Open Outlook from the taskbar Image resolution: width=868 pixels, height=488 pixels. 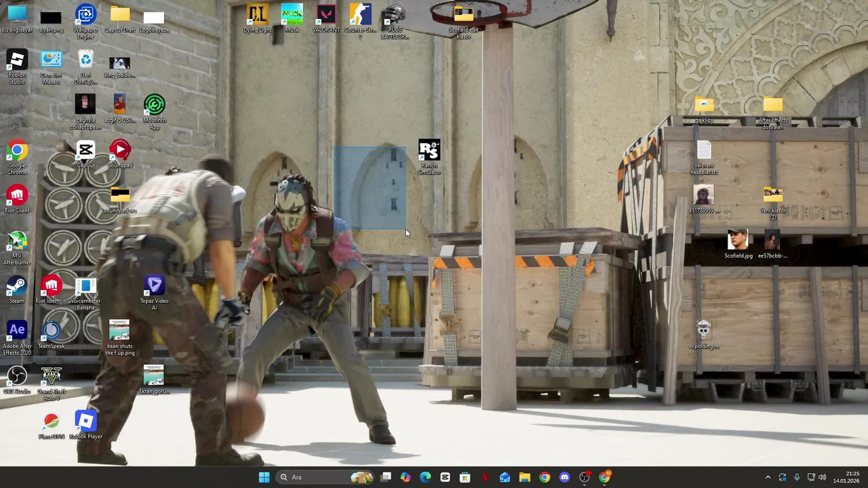tap(505, 477)
